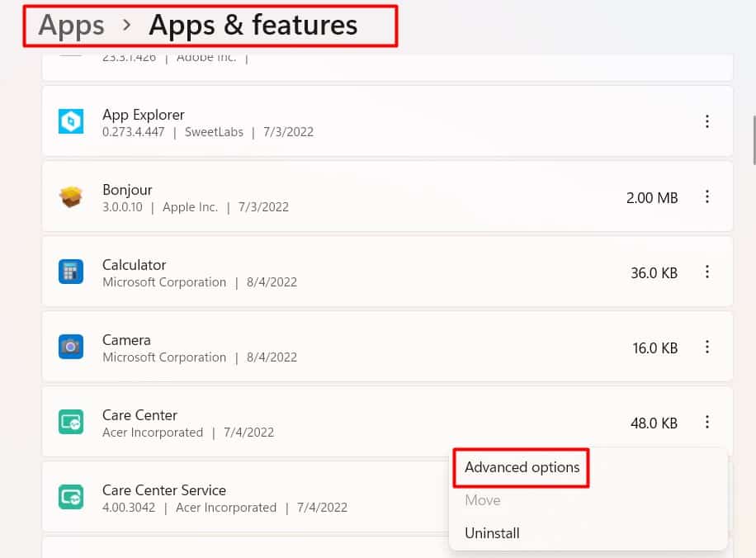Image resolution: width=756 pixels, height=558 pixels.
Task: Select the App Explorer name text
Action: point(144,115)
